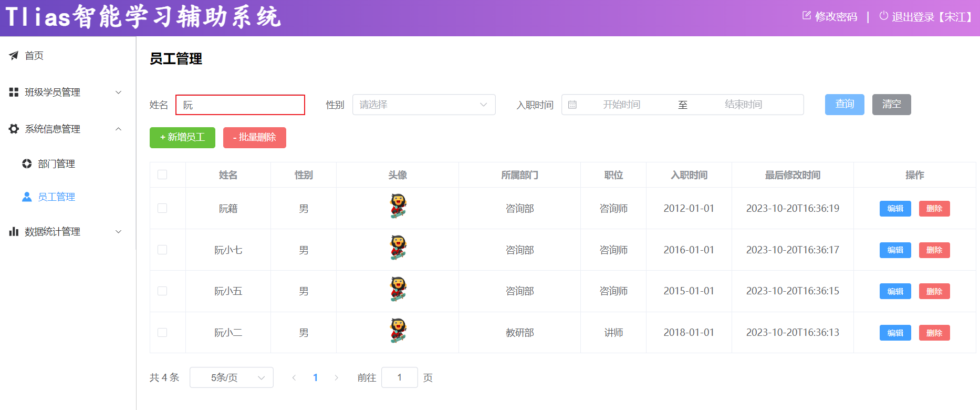Click the 批量删除 button
Viewport: 980px width, 410px height.
(x=255, y=138)
